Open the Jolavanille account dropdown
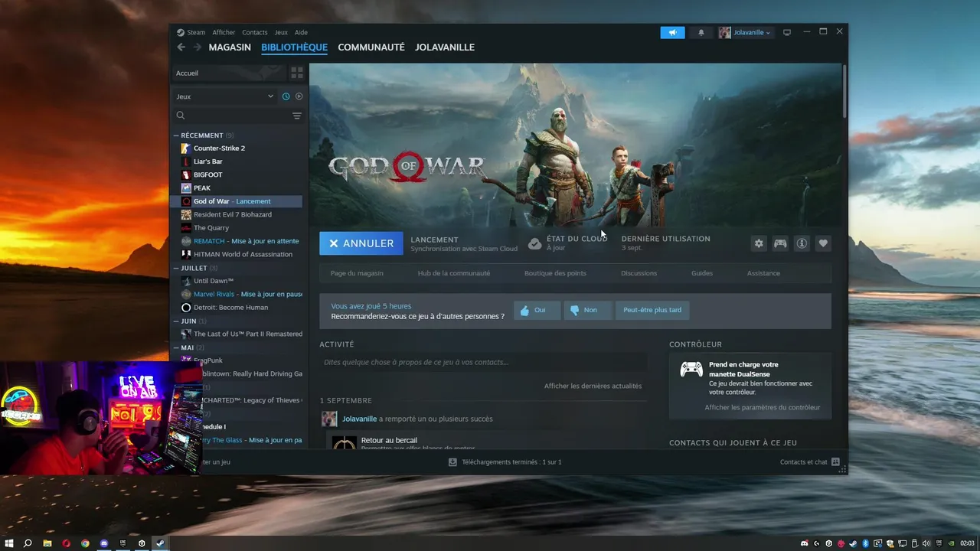This screenshot has height=551, width=980. 745,32
